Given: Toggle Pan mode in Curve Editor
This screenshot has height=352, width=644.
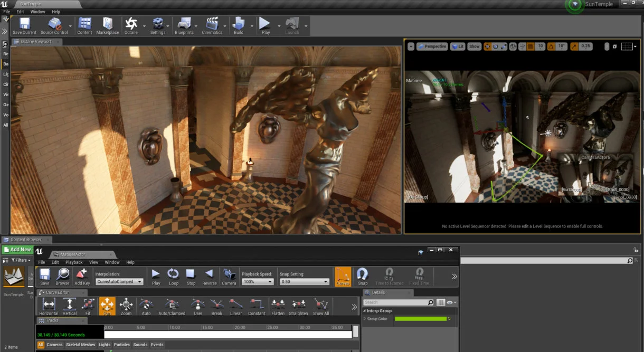Looking at the screenshot, I should click(107, 307).
